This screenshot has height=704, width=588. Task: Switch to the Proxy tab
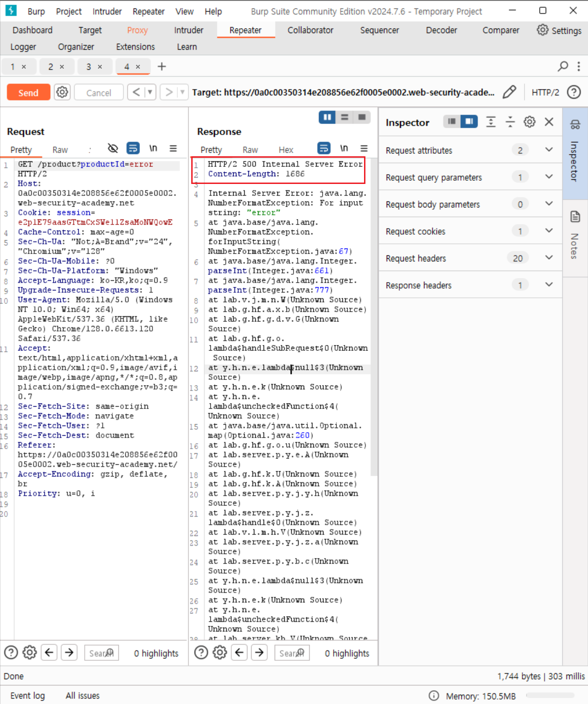[x=137, y=30]
